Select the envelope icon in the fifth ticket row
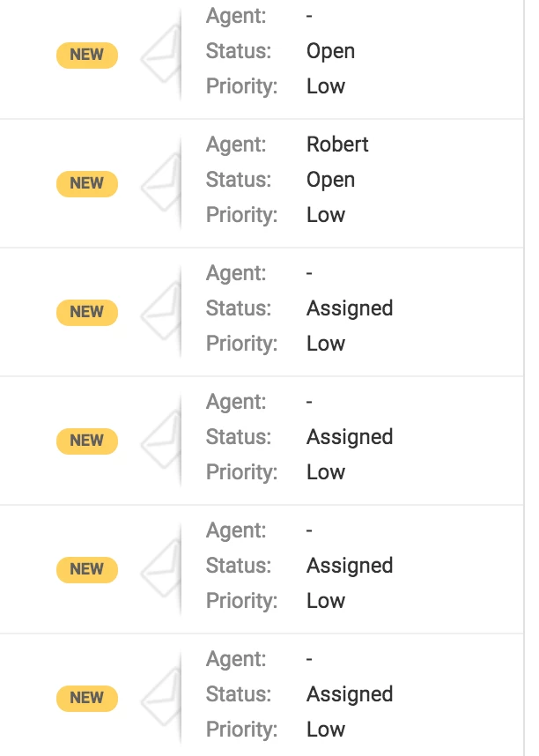This screenshot has height=756, width=539. 161,569
